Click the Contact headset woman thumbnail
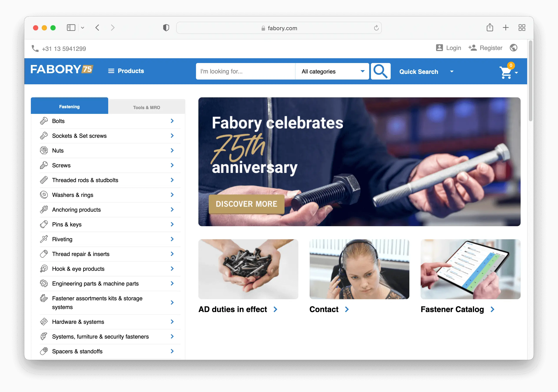Viewport: 558px width, 392px height. coord(359,269)
